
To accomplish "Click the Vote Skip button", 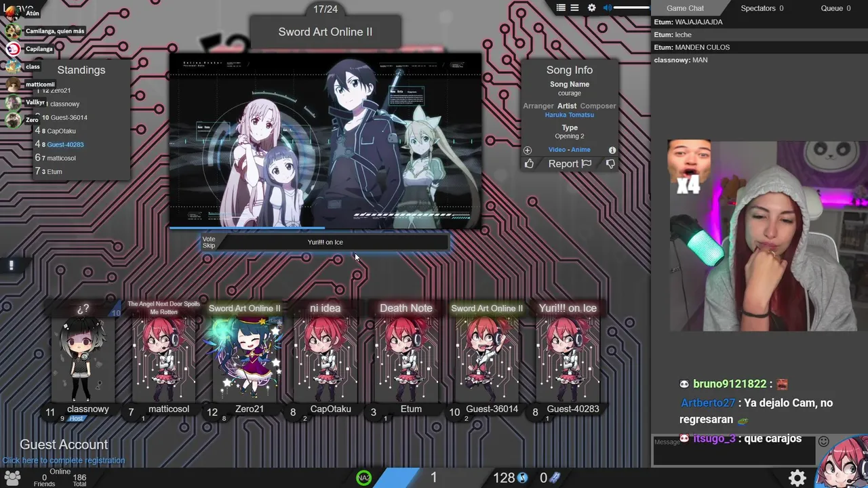I will (x=209, y=242).
